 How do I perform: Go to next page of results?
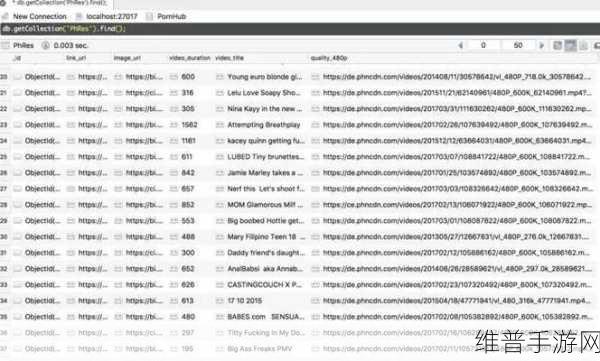click(x=541, y=46)
